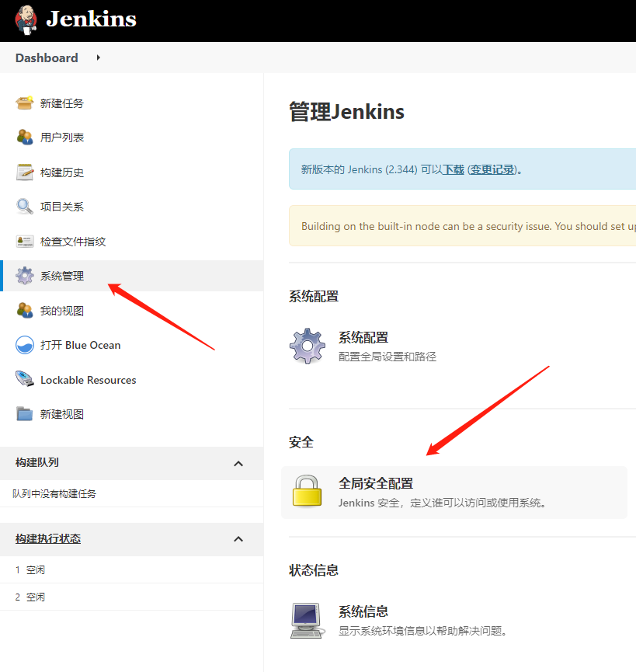
Task: Select executor row 2 空闲
Action: [131, 597]
